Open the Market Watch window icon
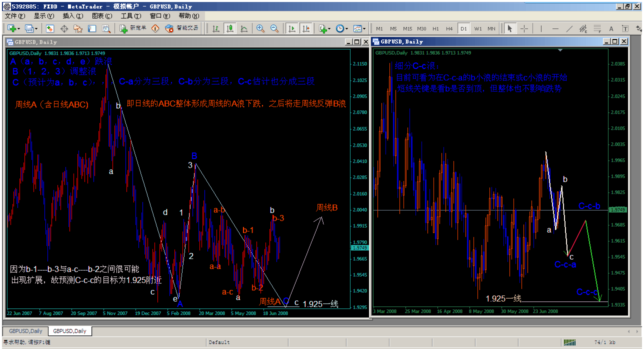Image resolution: width=644 pixels, height=349 pixels. pyautogui.click(x=50, y=28)
